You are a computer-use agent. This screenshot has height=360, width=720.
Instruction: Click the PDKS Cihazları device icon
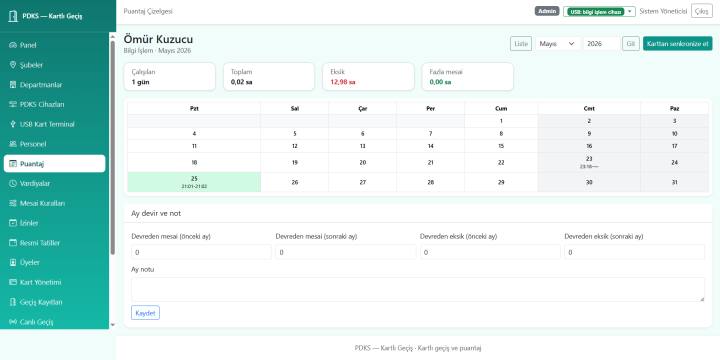pos(13,105)
